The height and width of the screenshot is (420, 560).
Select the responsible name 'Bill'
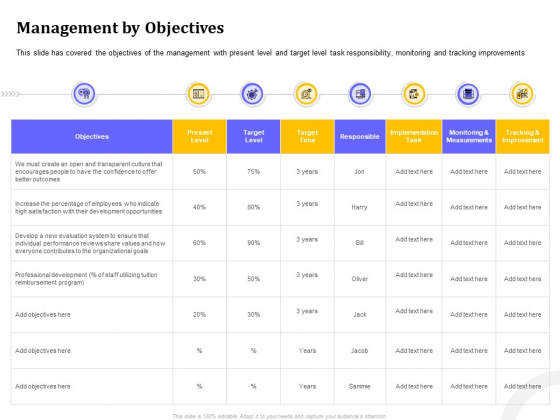[360, 243]
